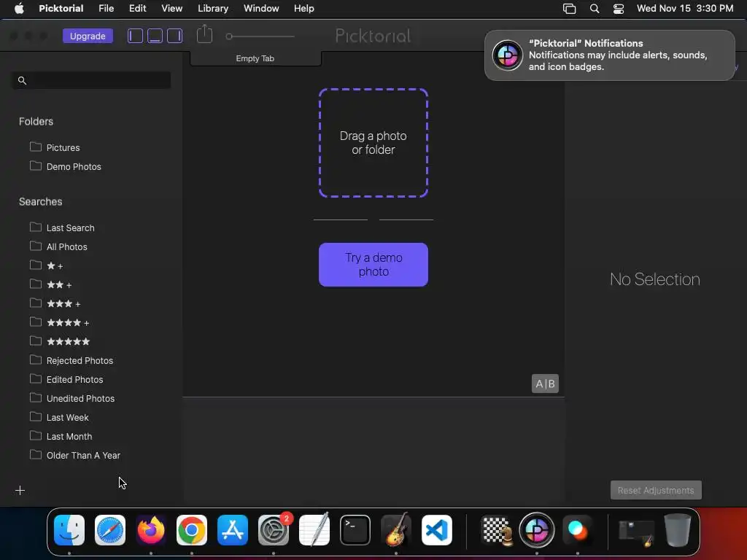
Task: Open the Library menu
Action: coord(213,9)
